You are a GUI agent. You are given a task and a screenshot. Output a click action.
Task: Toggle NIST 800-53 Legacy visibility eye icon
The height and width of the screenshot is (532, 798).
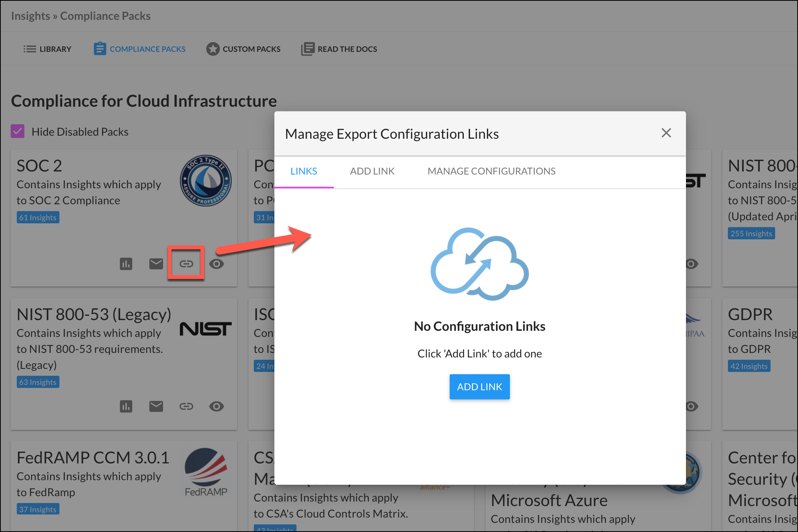[x=216, y=406]
